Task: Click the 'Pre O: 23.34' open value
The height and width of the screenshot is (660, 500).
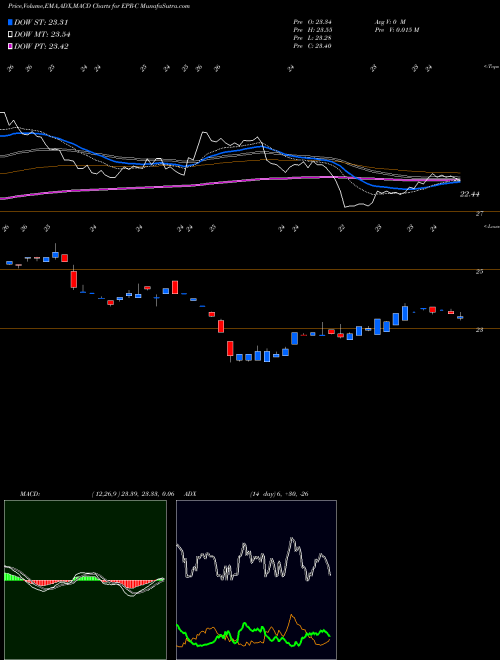Action: click(313, 21)
